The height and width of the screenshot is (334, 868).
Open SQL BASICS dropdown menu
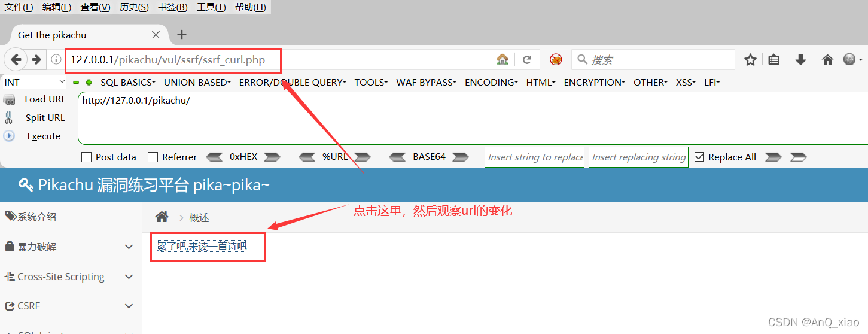point(127,82)
